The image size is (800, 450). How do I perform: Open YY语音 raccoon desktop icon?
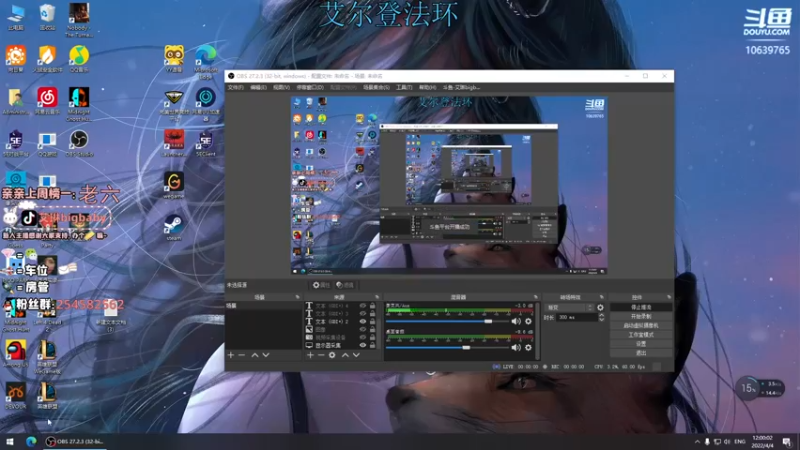tap(174, 59)
